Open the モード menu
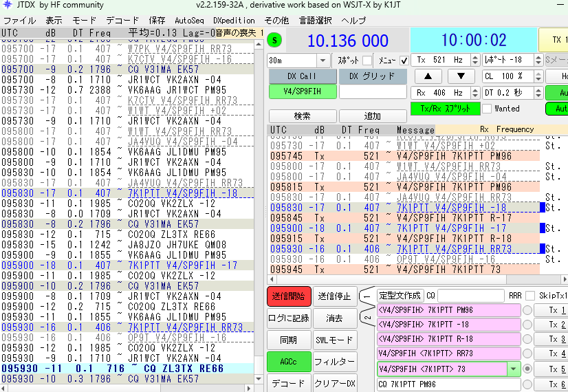The image size is (568, 392). point(84,21)
